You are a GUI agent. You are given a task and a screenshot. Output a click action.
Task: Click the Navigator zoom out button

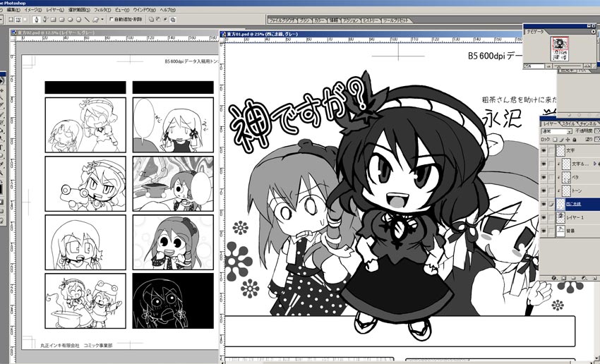[x=548, y=66]
